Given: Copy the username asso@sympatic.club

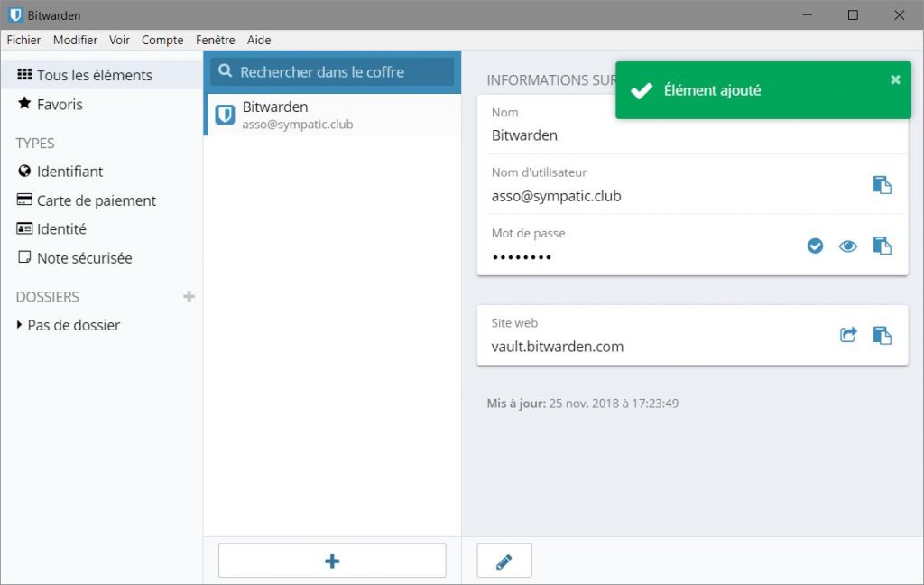Looking at the screenshot, I should (882, 185).
